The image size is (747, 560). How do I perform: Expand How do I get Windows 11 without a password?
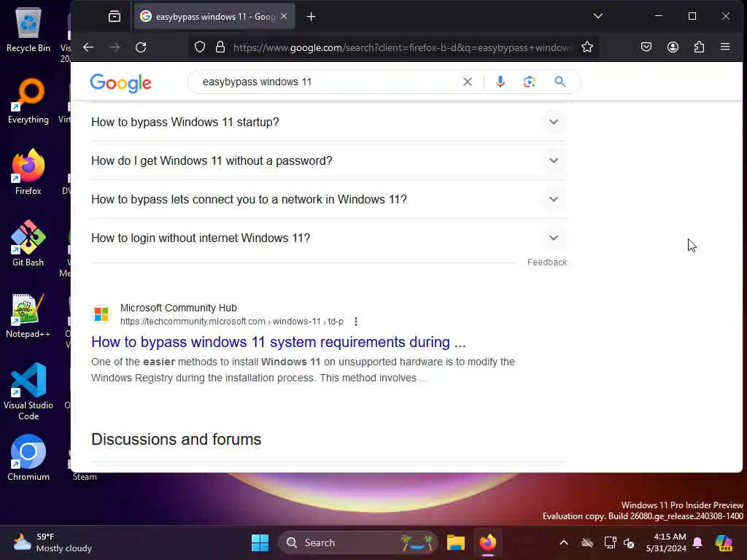click(x=328, y=160)
